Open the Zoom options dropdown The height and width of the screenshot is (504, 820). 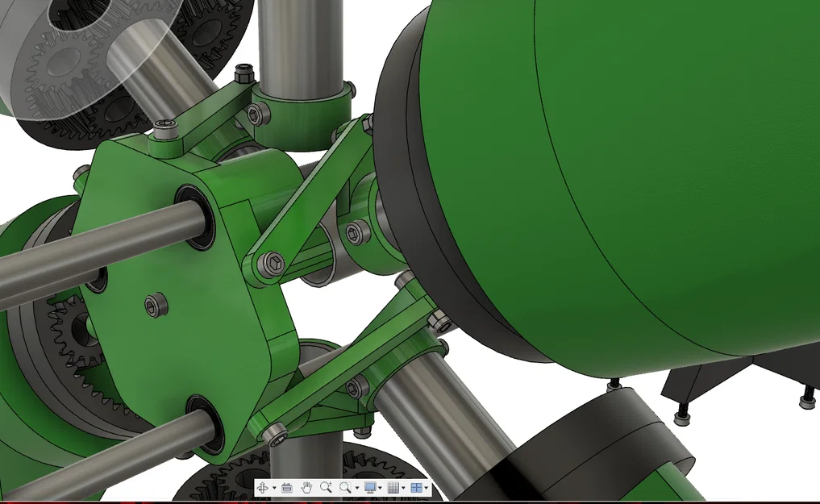358,487
